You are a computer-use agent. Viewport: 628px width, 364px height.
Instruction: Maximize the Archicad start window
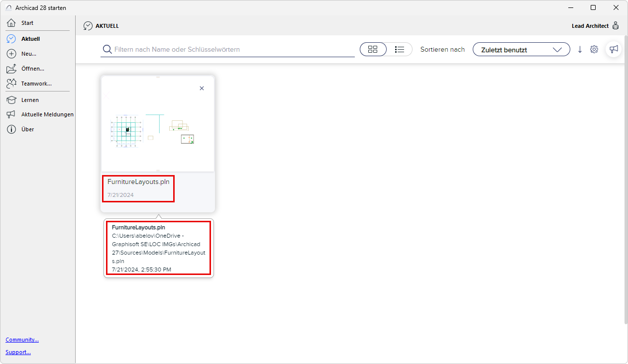pos(593,7)
